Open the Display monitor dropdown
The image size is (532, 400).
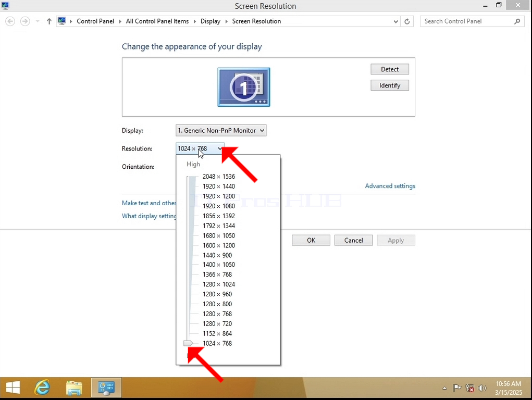coord(221,131)
